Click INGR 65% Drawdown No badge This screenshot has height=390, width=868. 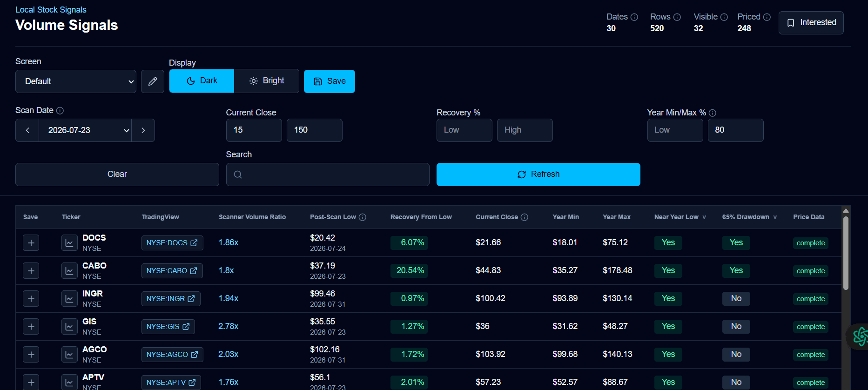point(736,299)
